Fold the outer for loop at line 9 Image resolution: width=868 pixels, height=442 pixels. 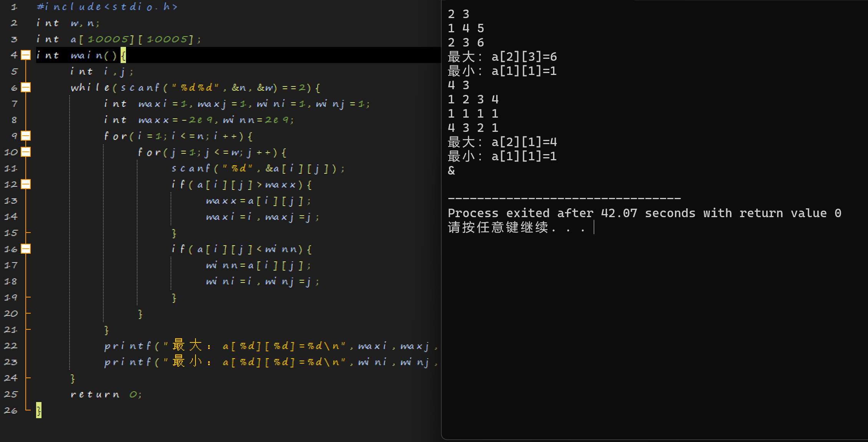point(25,136)
